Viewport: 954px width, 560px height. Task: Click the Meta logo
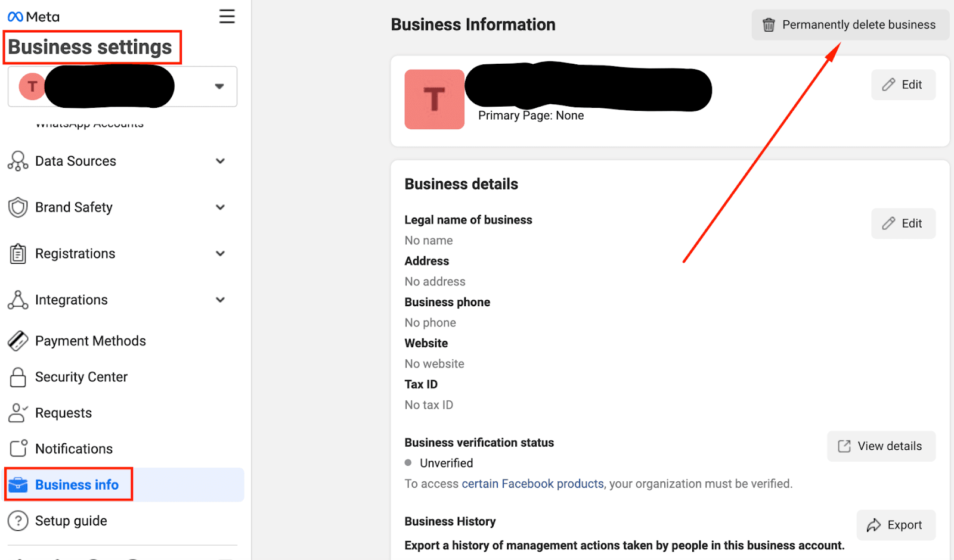[x=33, y=17]
